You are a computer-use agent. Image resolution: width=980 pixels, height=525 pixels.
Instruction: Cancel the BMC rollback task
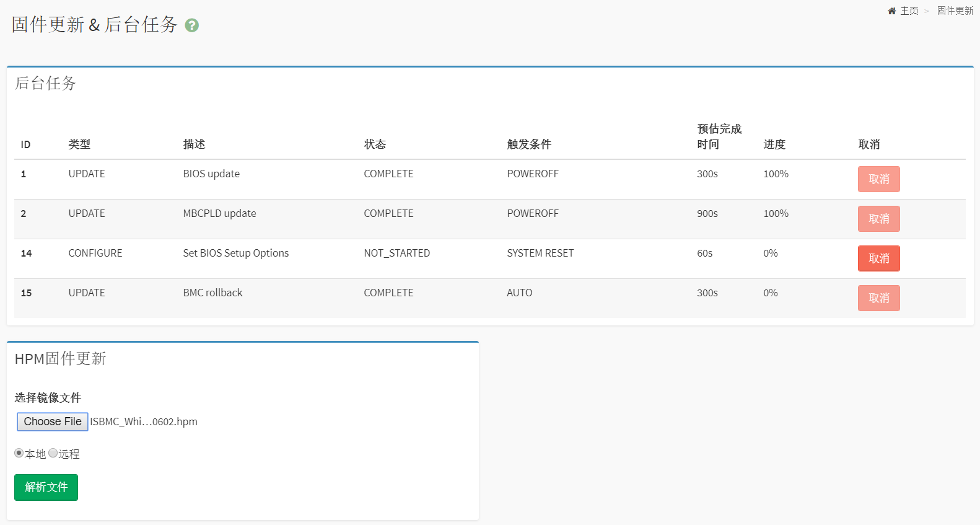click(x=878, y=298)
